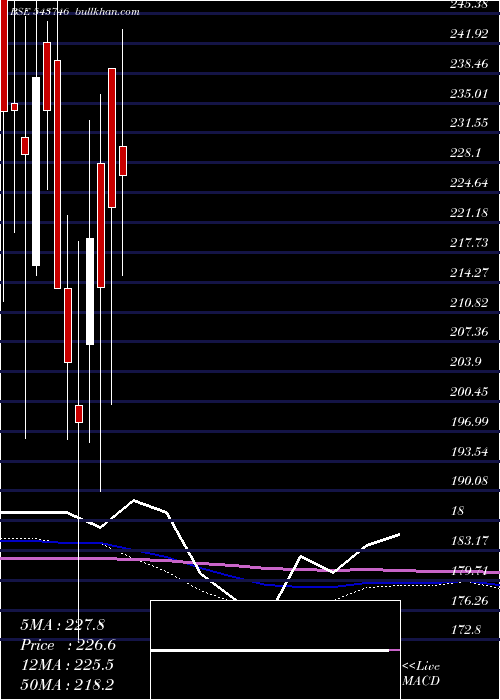
Task: Click the small red candle body near 198
Action: [79, 414]
